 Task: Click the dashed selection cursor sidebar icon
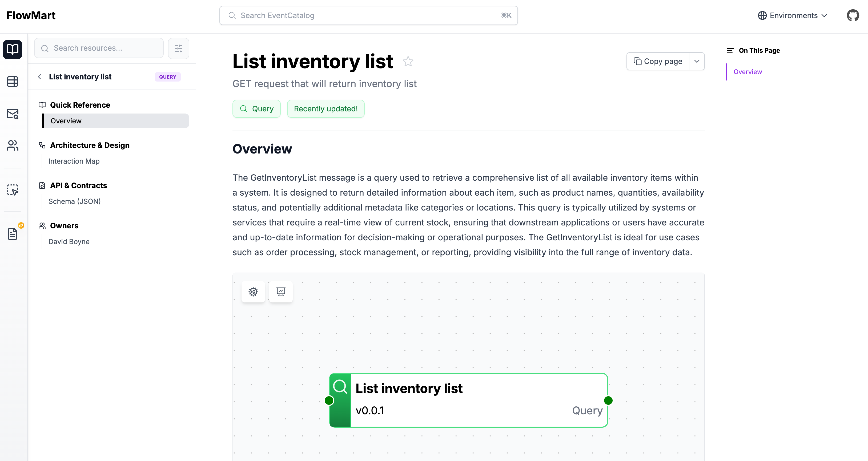click(13, 190)
